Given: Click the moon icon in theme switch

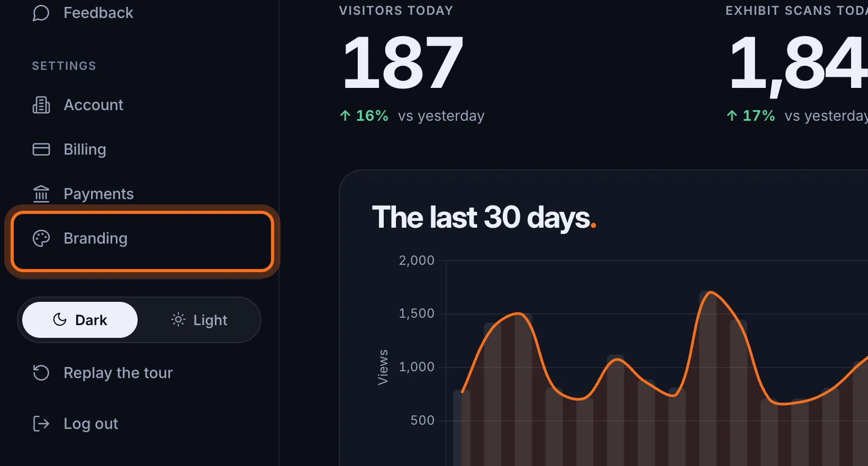Looking at the screenshot, I should [x=60, y=319].
